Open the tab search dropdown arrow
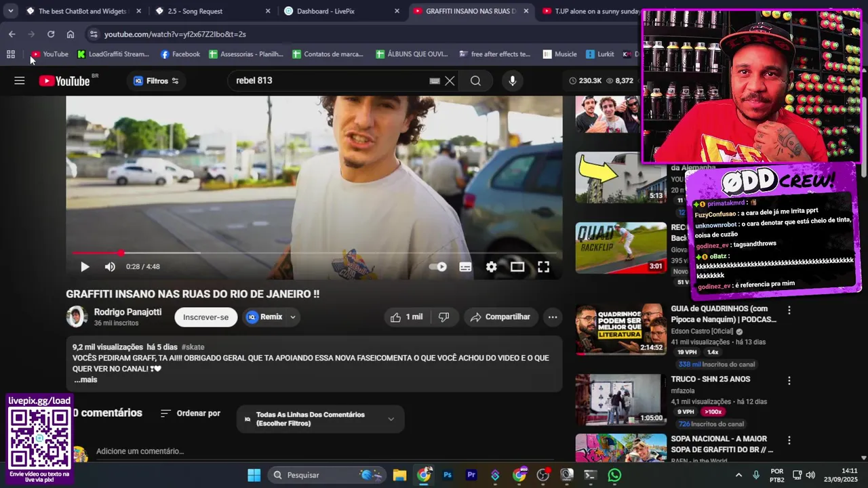Screen dimensions: 868x488 click(x=10, y=11)
